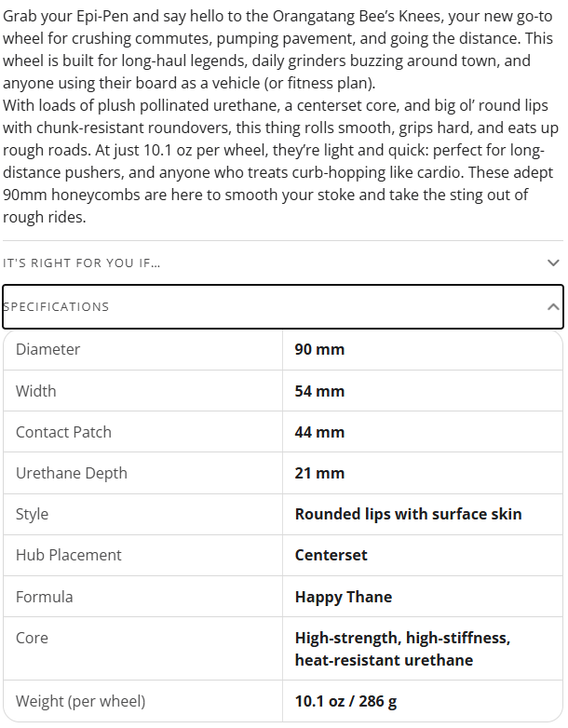Viewport: 568px width, 728px height.
Task: Click the down chevron beside It's Right For You
Action: (x=553, y=263)
